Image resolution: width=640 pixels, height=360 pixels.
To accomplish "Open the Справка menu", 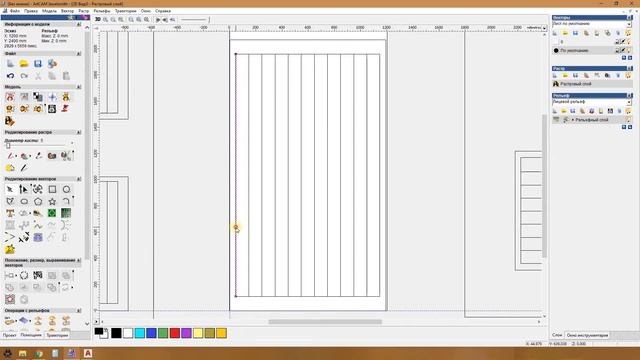I will (163, 11).
